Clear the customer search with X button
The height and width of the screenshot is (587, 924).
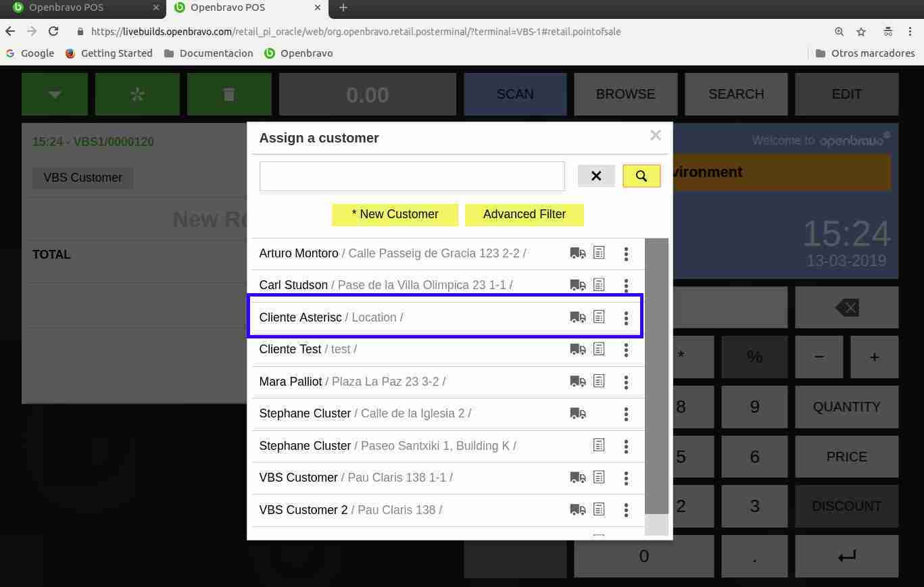pyautogui.click(x=595, y=176)
